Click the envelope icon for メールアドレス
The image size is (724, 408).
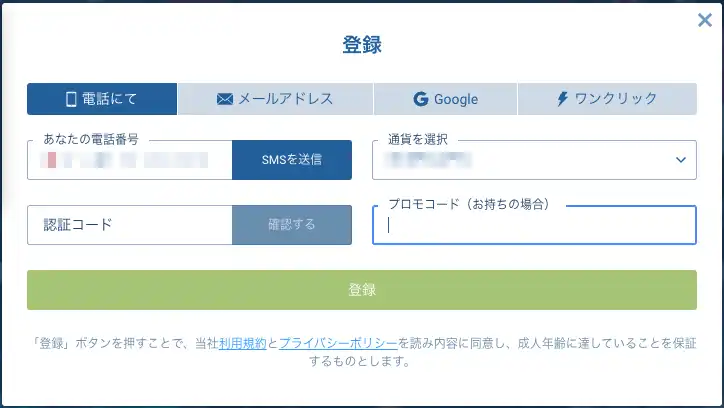point(225,99)
